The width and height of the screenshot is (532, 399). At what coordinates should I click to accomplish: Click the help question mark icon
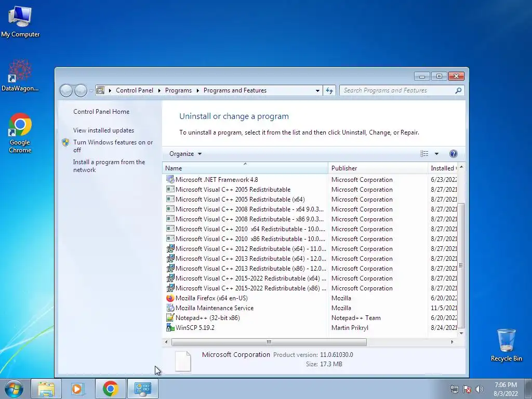[453, 154]
